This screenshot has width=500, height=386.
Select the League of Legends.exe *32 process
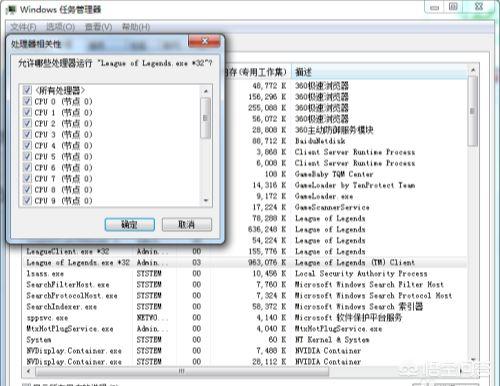78,263
